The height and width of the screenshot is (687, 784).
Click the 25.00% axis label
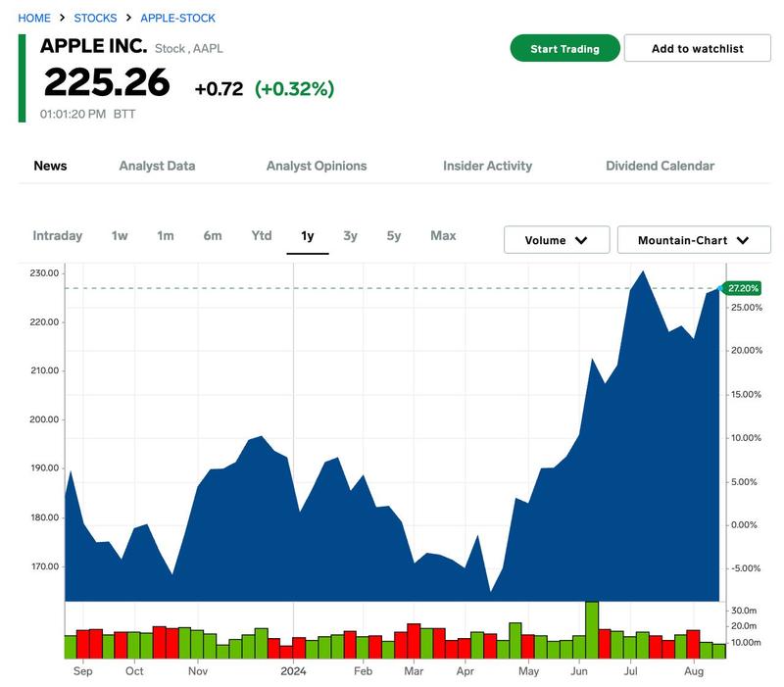click(x=747, y=308)
